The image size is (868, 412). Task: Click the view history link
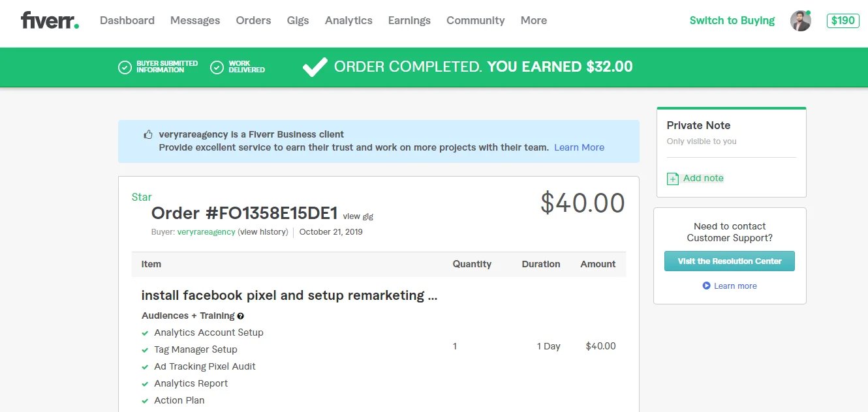tap(263, 232)
